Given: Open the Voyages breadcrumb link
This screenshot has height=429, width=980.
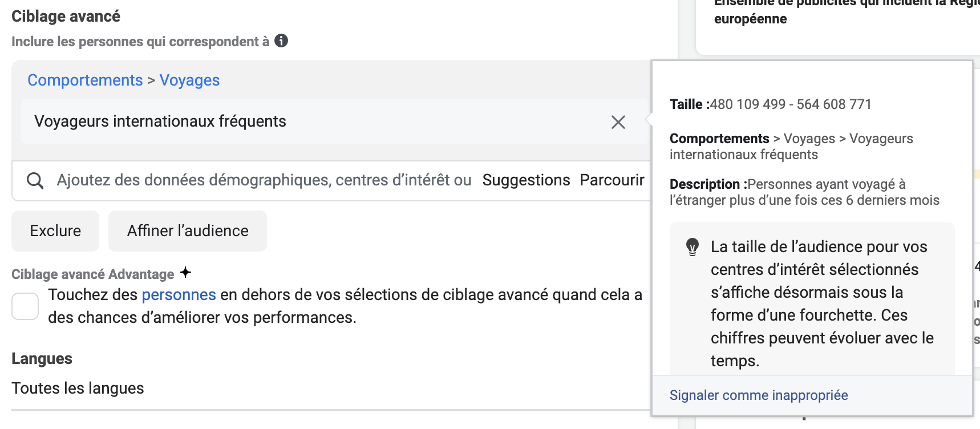Looking at the screenshot, I should click(x=189, y=80).
